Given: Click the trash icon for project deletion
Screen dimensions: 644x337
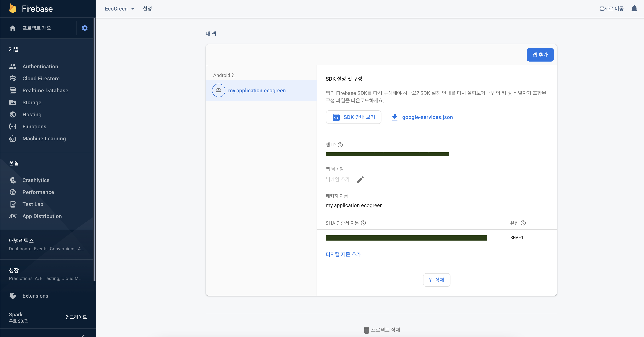Looking at the screenshot, I should pyautogui.click(x=366, y=330).
